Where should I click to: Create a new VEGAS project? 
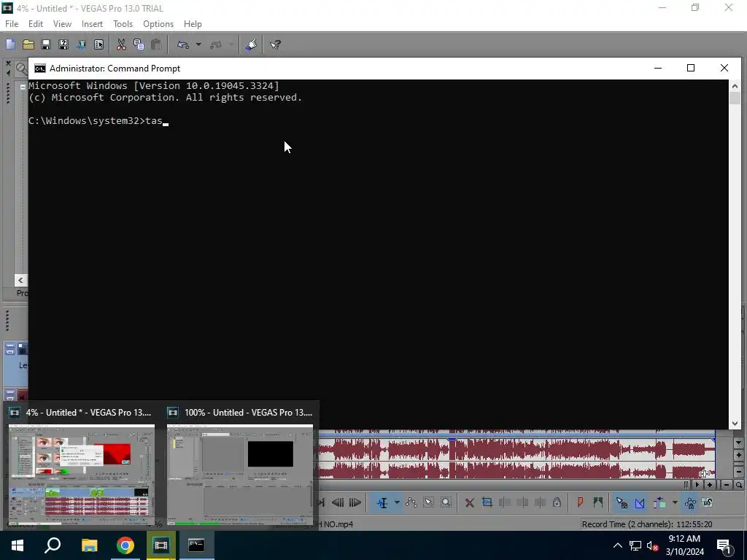pos(10,44)
